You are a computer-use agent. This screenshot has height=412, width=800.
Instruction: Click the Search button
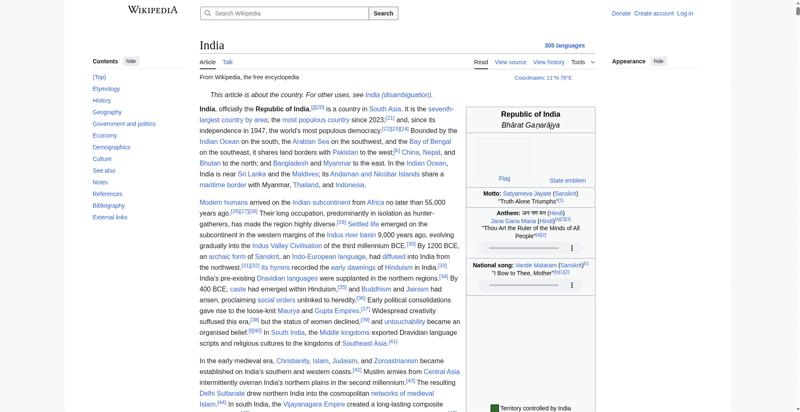383,13
